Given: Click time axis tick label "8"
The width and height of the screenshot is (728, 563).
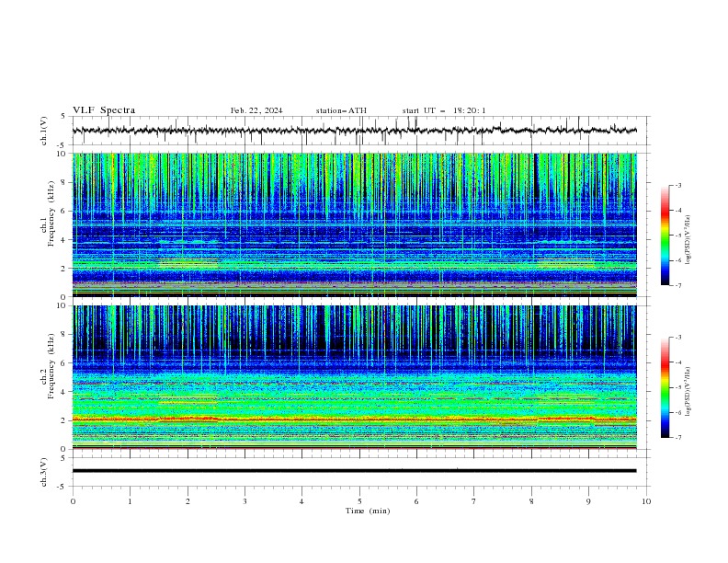Looking at the screenshot, I should point(531,501).
